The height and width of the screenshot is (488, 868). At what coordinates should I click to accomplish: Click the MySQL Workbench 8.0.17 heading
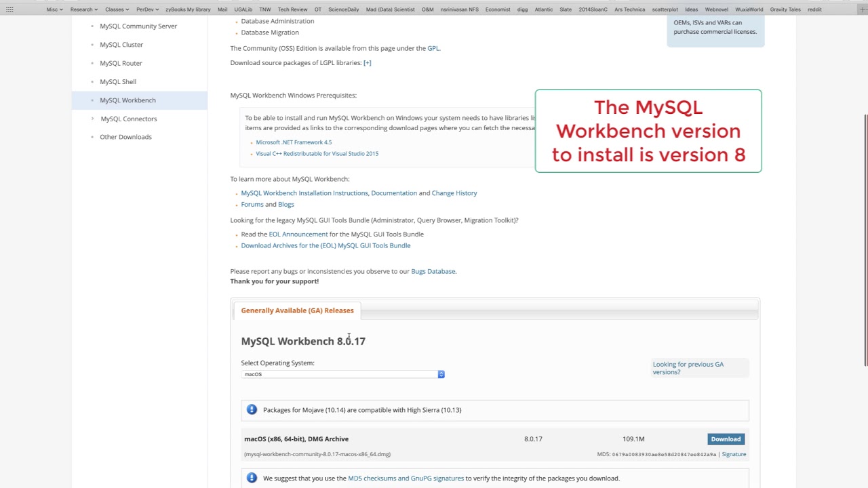303,341
